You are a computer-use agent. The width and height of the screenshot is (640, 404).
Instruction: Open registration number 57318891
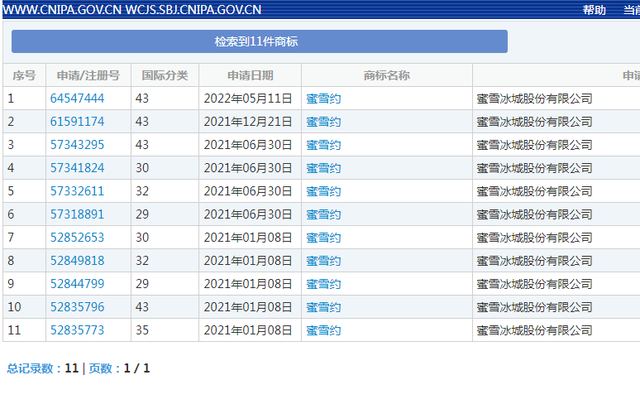(77, 214)
